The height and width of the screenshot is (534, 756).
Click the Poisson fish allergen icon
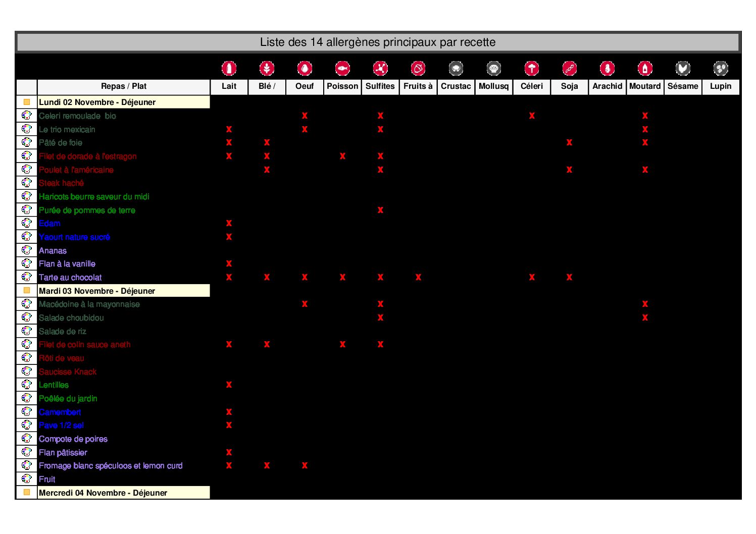[x=342, y=68]
